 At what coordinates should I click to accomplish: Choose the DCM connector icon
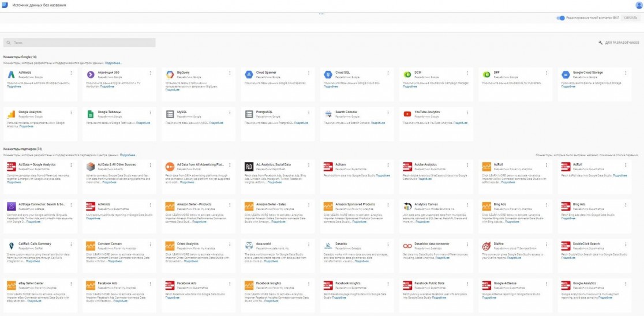point(407,74)
